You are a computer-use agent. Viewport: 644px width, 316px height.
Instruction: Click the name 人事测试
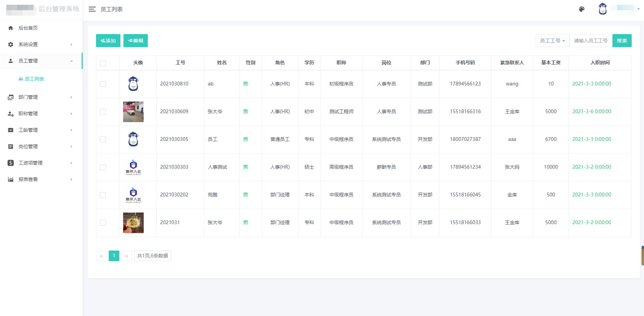[217, 167]
